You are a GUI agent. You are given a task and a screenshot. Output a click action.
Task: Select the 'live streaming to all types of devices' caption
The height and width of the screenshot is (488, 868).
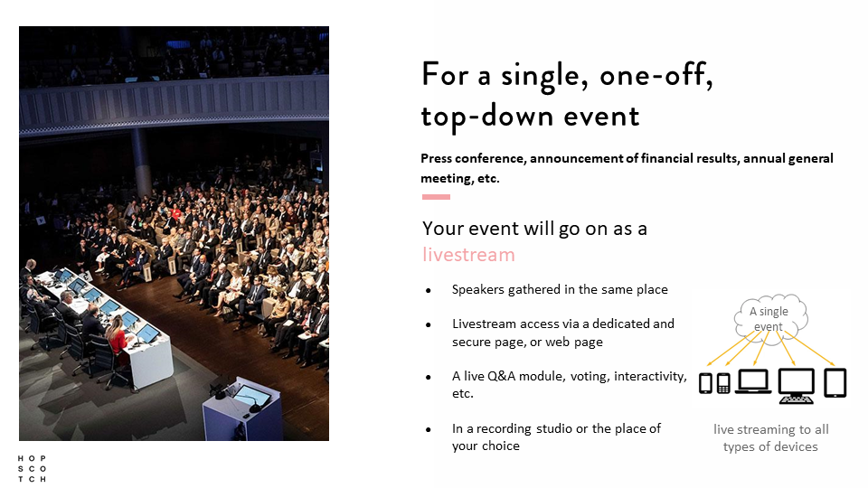[770, 437]
